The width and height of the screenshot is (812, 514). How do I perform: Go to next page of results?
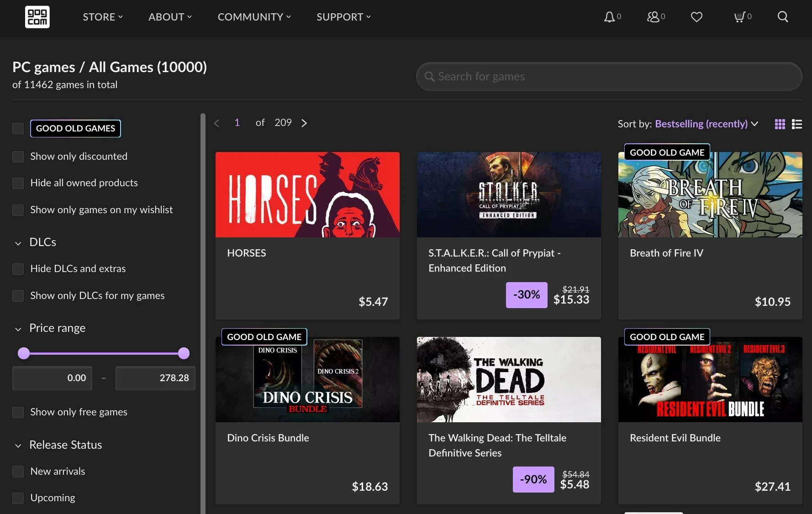(304, 123)
